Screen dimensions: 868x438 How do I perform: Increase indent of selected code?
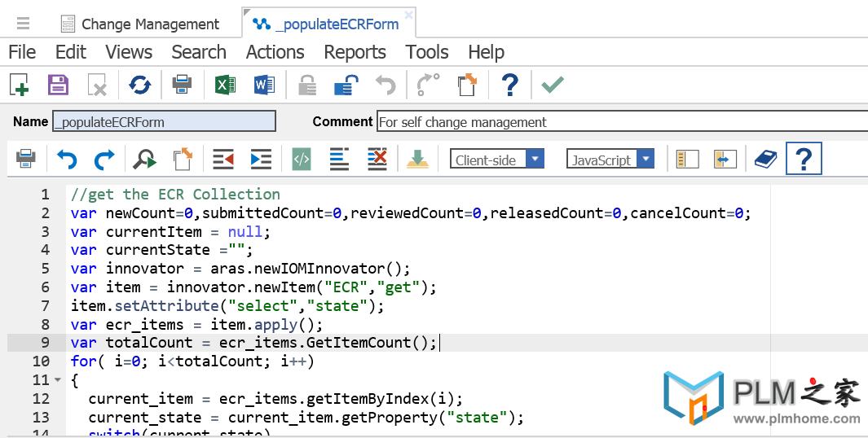(x=261, y=160)
